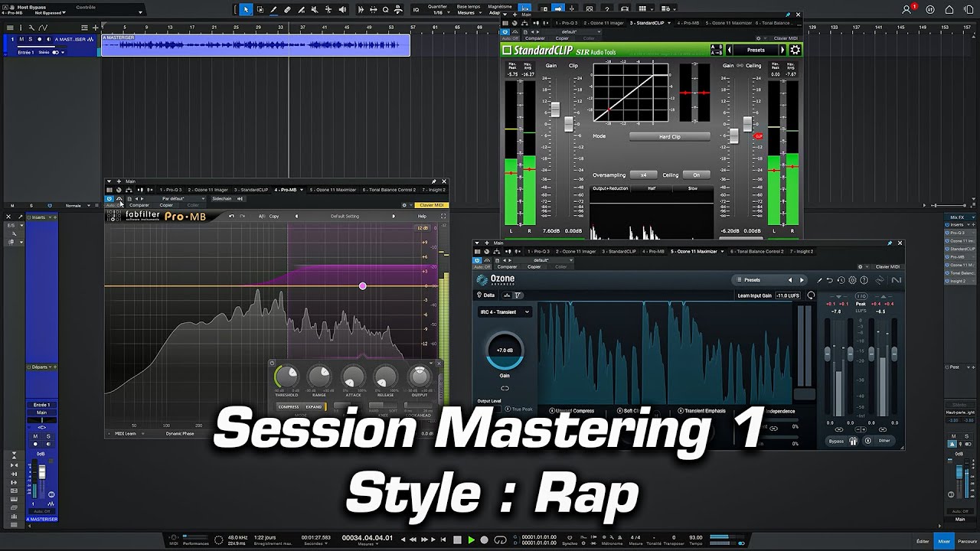Click the Dither button in Ozone
The image size is (980, 551).
click(884, 441)
